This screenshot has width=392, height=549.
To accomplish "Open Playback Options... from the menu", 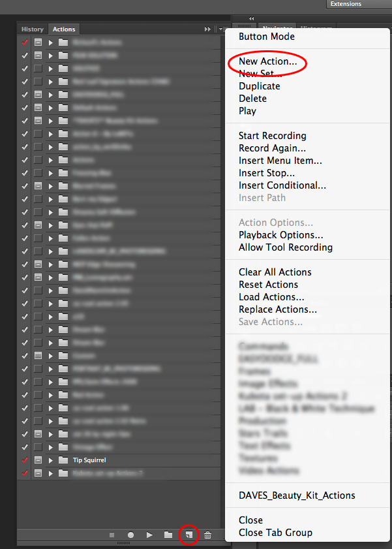I will [281, 235].
